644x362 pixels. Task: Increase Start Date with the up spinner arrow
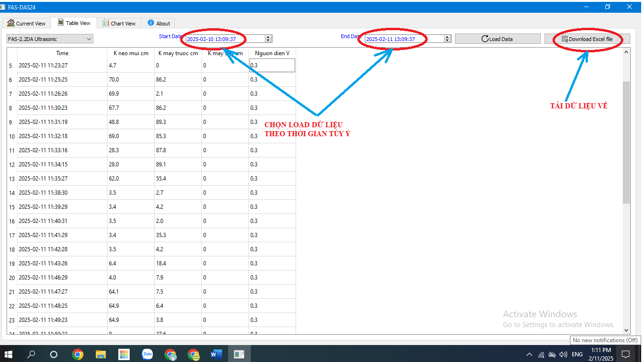268,37
